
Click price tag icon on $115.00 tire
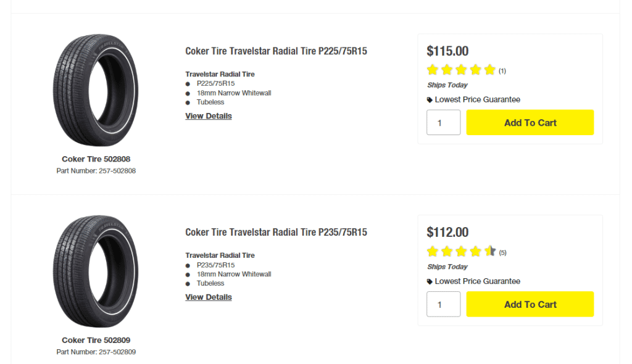coord(430,100)
